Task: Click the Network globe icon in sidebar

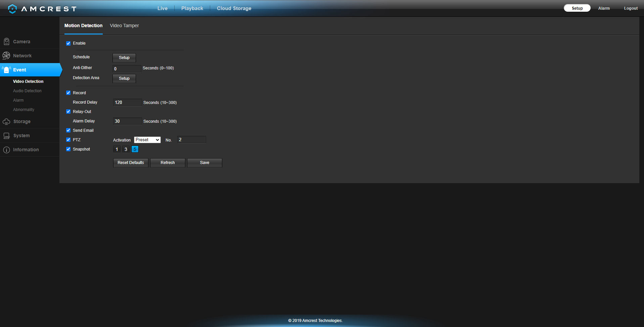Action: click(x=6, y=56)
